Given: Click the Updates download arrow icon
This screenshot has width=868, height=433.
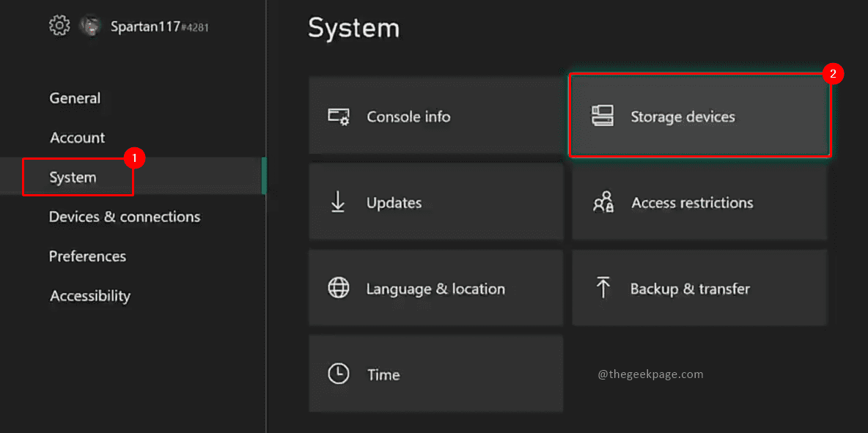Looking at the screenshot, I should coord(338,202).
